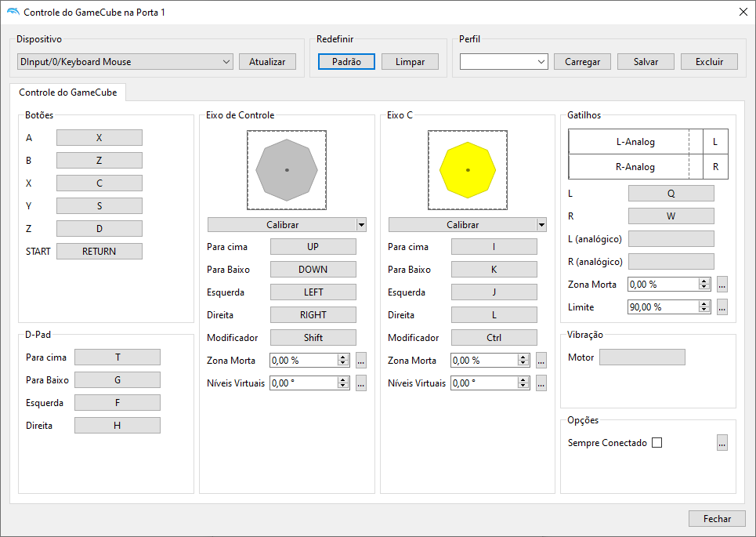The height and width of the screenshot is (537, 756).
Task: Click Calibrar under Eixo C
Action: (462, 225)
